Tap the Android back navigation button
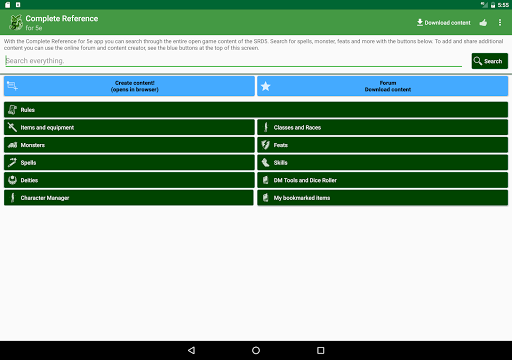Screen dimensions: 512x360 click(x=191, y=350)
